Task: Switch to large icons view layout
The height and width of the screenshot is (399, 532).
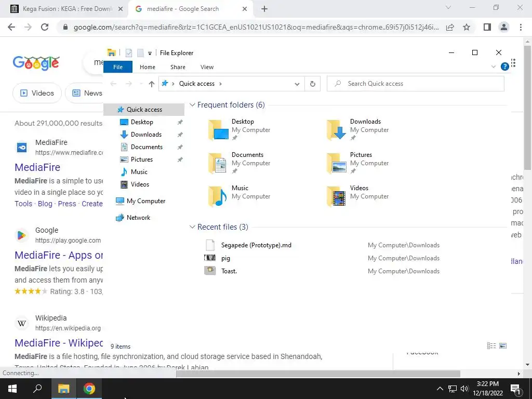Action: pyautogui.click(x=503, y=345)
